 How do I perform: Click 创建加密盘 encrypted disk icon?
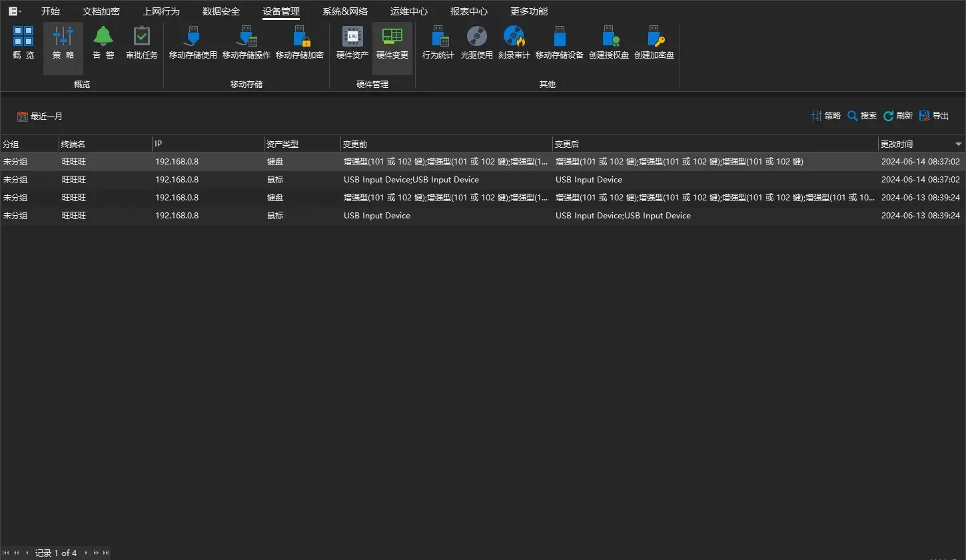click(656, 43)
